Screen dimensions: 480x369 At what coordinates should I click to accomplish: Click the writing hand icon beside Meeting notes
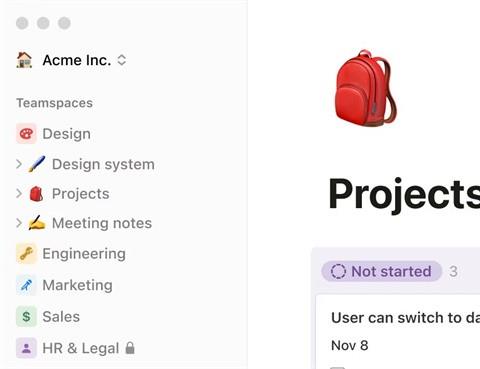[x=37, y=223]
